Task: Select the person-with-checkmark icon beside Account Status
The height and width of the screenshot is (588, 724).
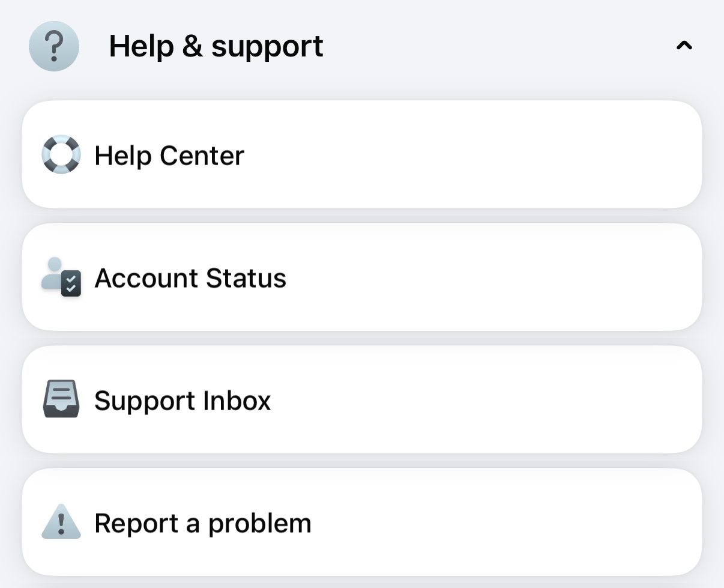Action: tap(61, 277)
